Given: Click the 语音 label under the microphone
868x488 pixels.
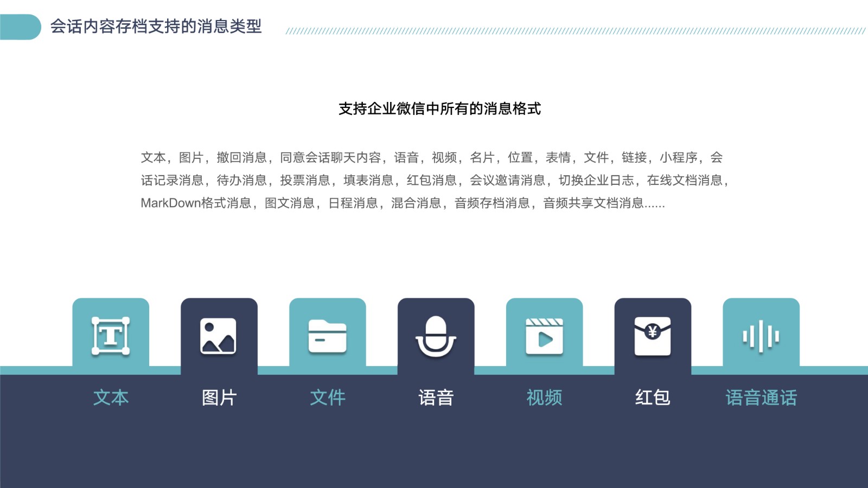Looking at the screenshot, I should point(436,397).
